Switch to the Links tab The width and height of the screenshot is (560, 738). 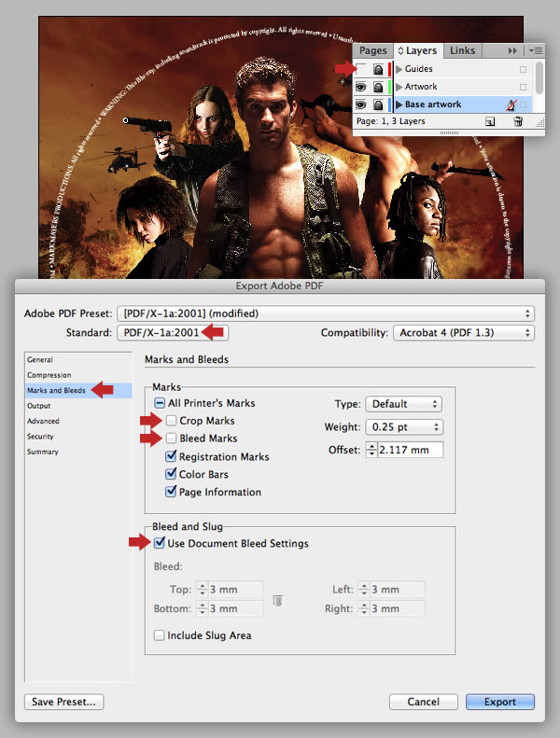[x=462, y=50]
